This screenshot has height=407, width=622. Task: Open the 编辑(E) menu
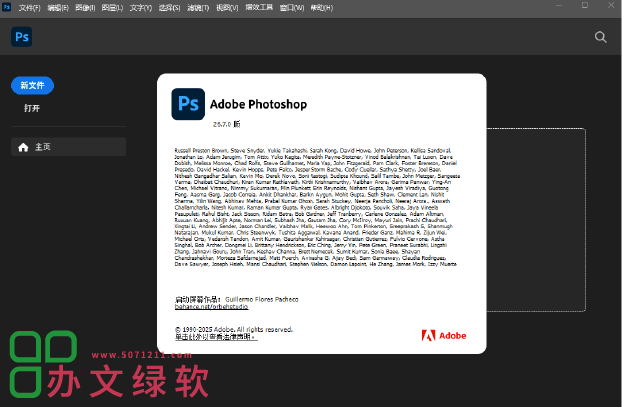58,8
